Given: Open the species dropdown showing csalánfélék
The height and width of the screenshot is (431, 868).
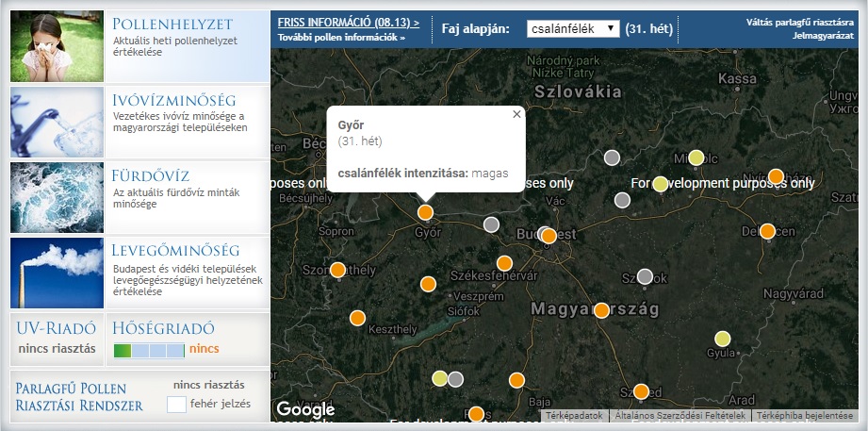Looking at the screenshot, I should (x=572, y=29).
